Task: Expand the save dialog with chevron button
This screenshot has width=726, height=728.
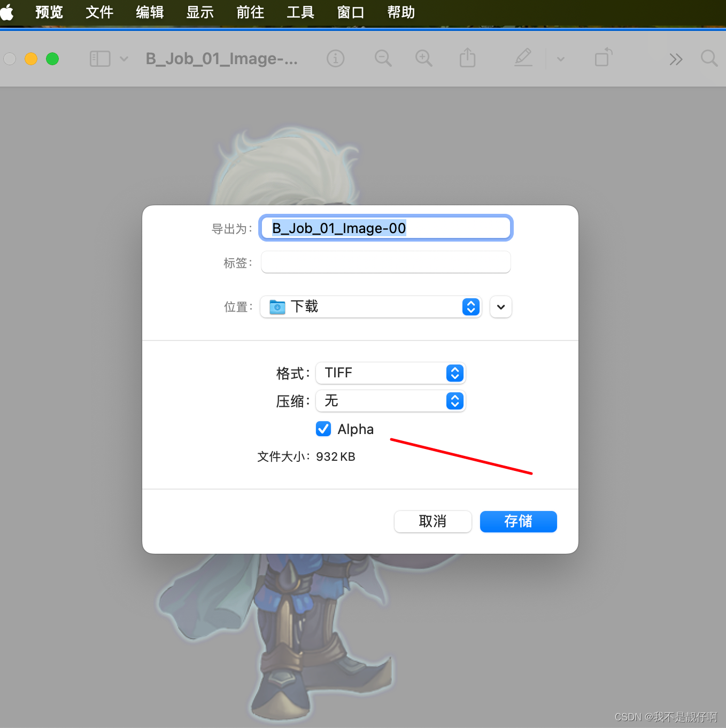Action: [501, 307]
